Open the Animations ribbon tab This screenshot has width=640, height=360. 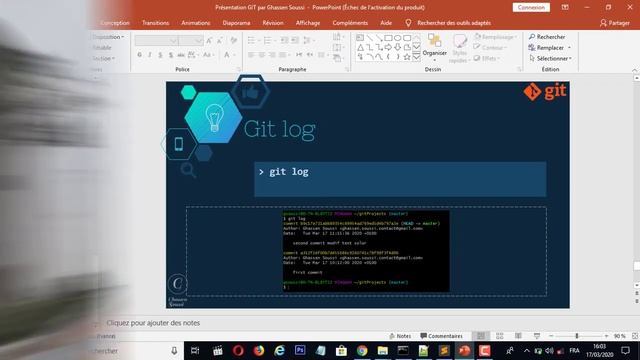[196, 23]
